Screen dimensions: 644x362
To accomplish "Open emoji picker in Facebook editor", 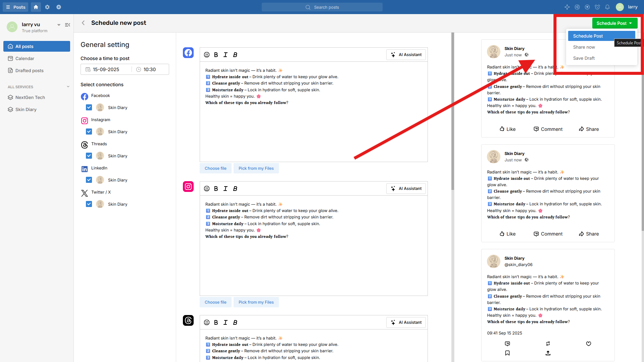I will 207,55.
